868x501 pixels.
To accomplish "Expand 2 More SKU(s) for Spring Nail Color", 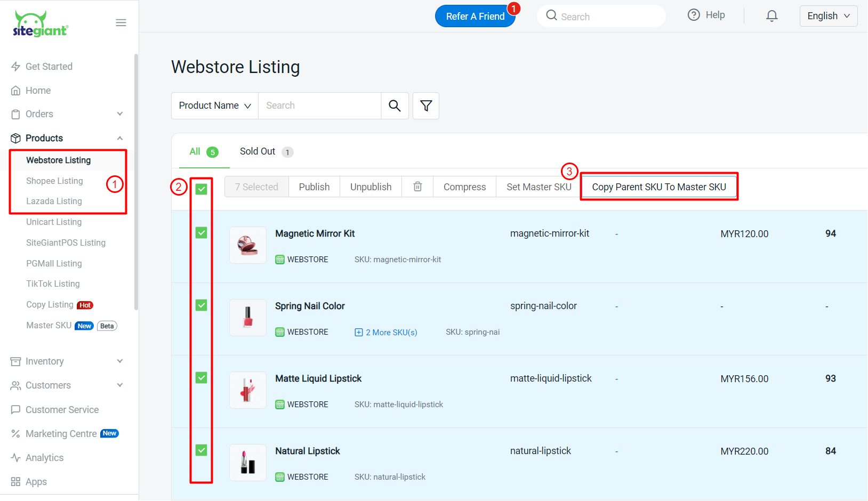I will [x=385, y=332].
